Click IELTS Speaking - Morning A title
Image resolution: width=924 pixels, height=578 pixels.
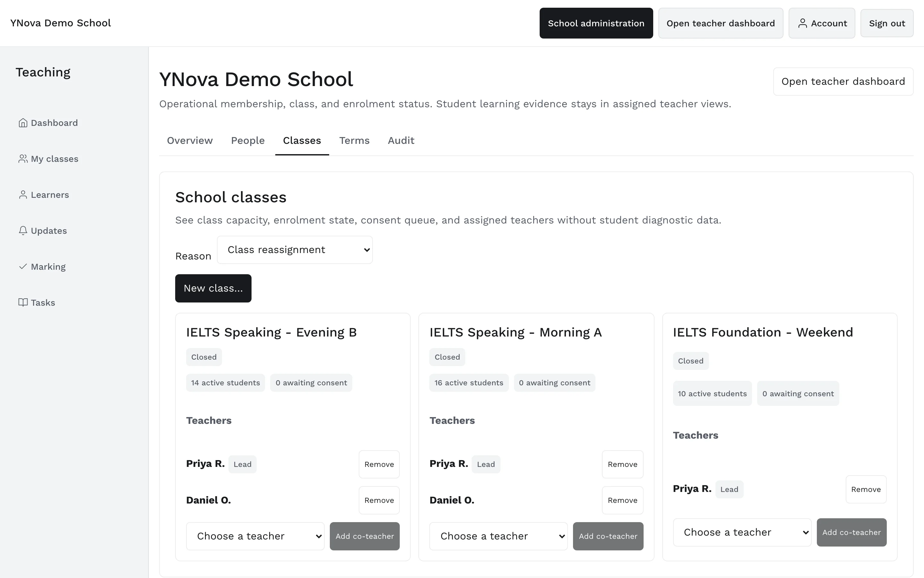(516, 332)
